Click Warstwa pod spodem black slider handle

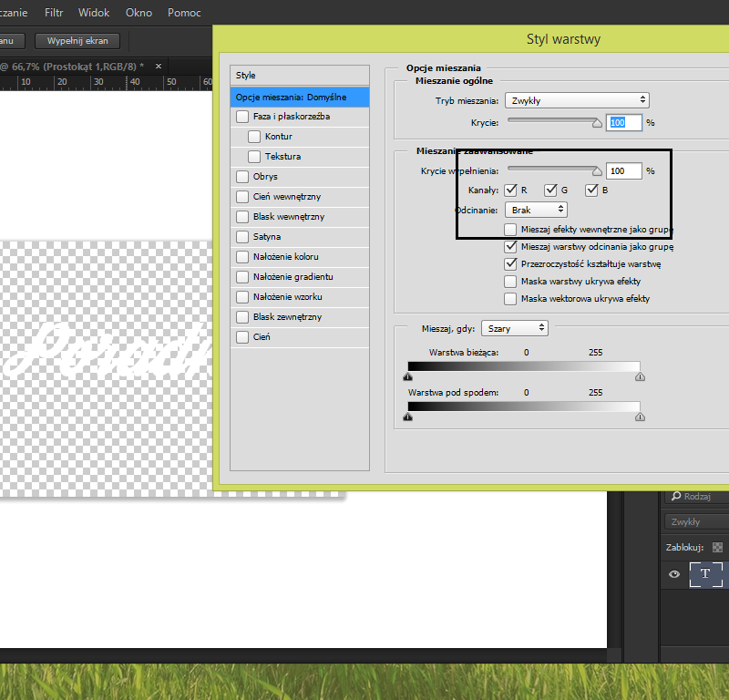pos(407,417)
